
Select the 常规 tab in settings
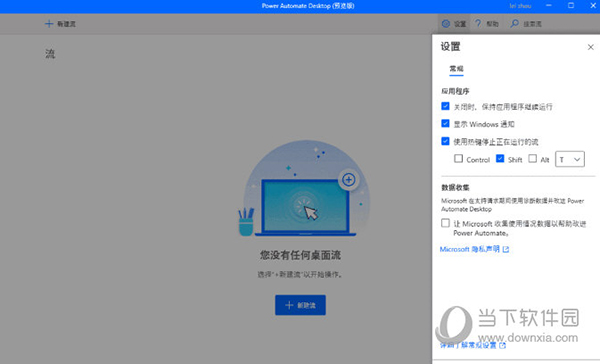(456, 69)
